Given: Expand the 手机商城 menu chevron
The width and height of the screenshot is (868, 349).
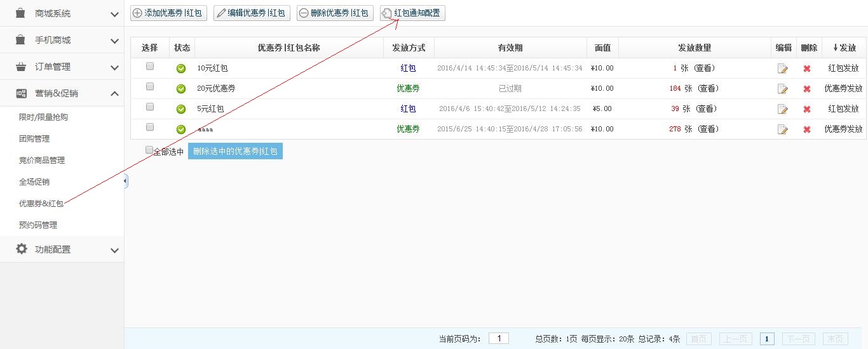Looking at the screenshot, I should (x=114, y=41).
